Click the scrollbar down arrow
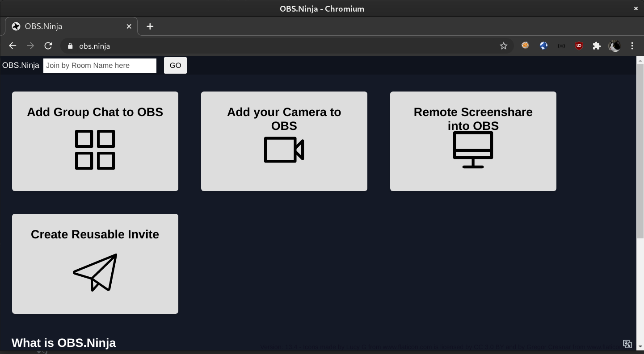Image resolution: width=644 pixels, height=354 pixels. 640,346
